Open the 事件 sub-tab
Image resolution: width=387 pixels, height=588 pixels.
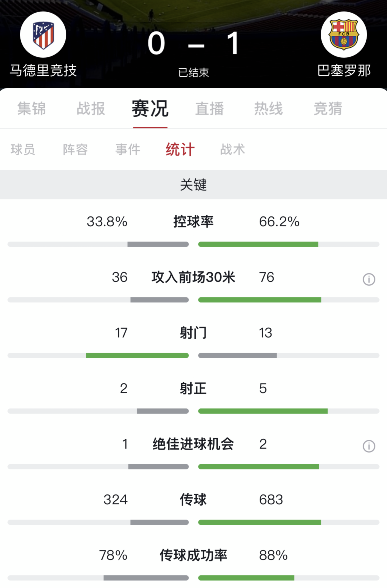[128, 150]
